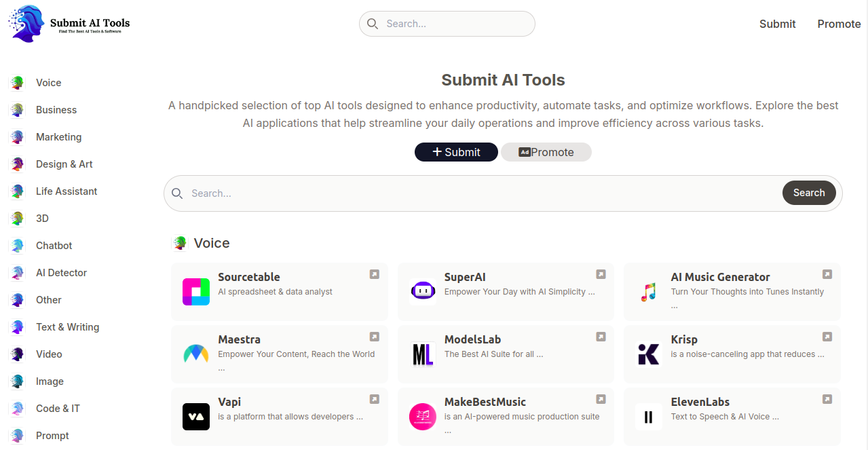Open external link arrow on MakeBestMusic card
The image size is (868, 450).
[601, 399]
